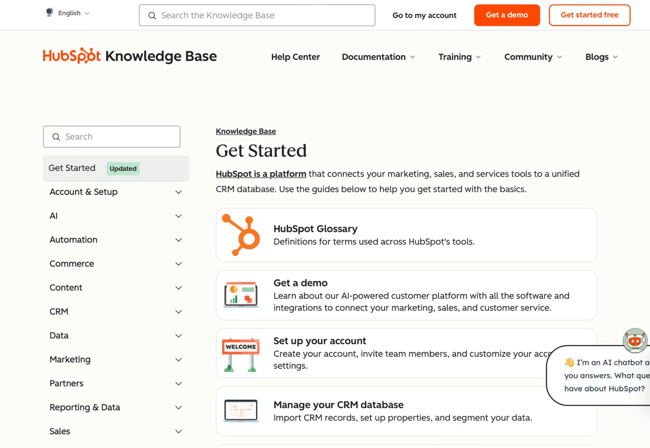
Task: Expand the AI sidebar section
Action: coord(116,216)
